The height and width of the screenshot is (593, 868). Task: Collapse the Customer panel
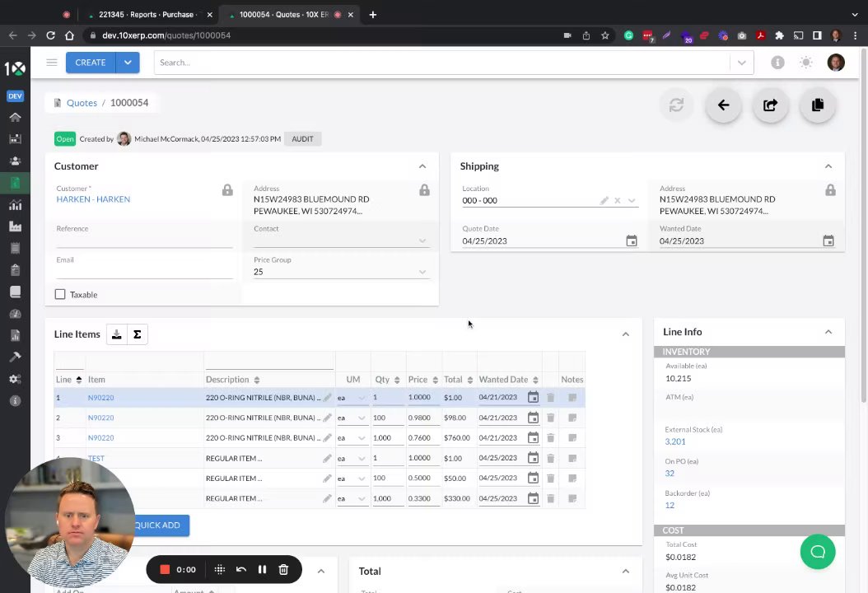(x=422, y=166)
